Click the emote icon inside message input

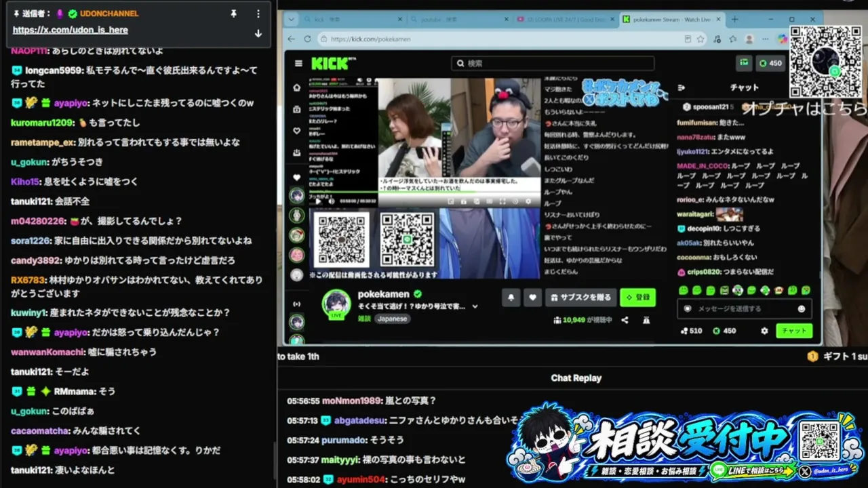point(688,308)
